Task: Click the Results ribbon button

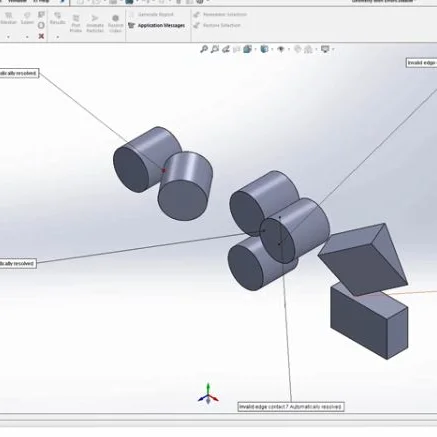Action: click(x=57, y=19)
